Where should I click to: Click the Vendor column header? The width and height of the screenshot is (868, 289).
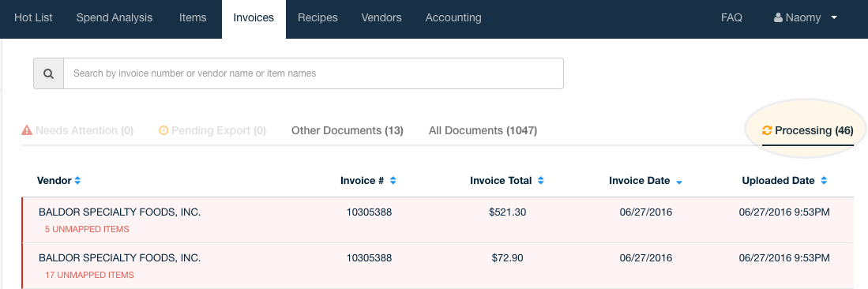click(54, 181)
